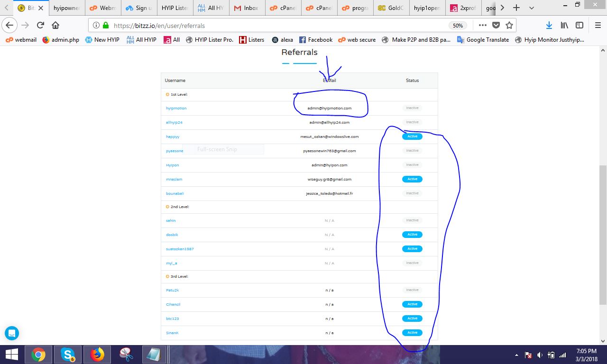Select email wiseguy.gr8@gmail.com
Image resolution: width=607 pixels, height=364 pixels.
click(329, 179)
